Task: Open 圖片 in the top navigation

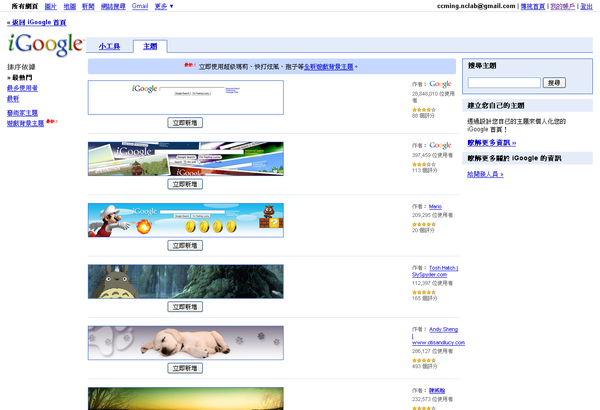Action: pos(51,6)
